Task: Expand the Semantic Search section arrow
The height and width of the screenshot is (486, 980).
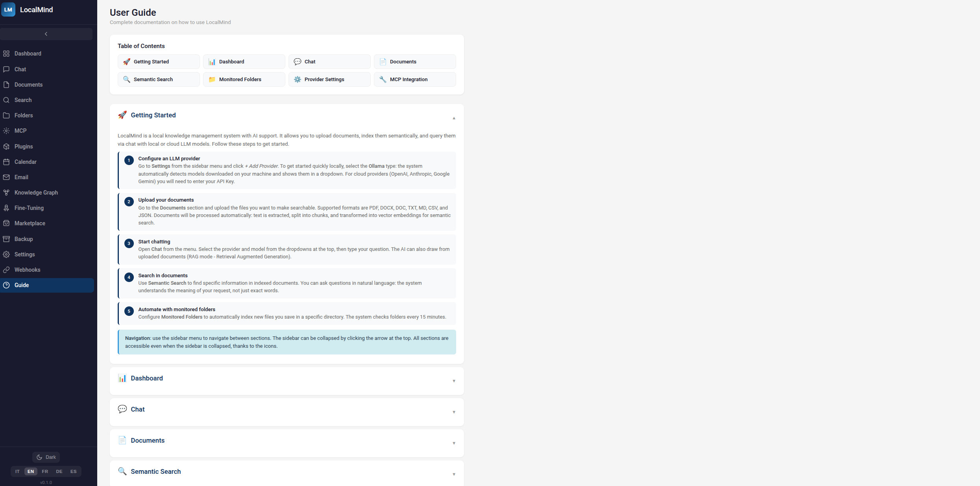Action: [454, 474]
